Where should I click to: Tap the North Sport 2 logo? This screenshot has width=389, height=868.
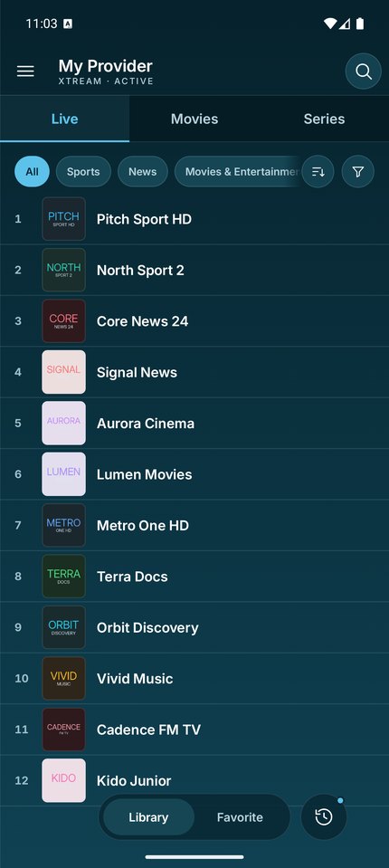[63, 270]
